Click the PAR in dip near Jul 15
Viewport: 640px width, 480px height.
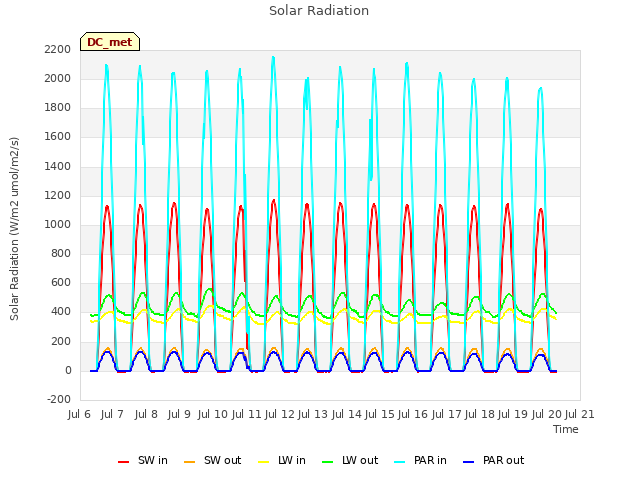(x=371, y=178)
